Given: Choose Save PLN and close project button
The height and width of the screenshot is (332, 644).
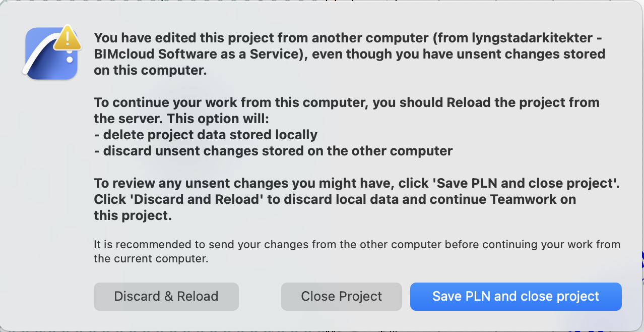Looking at the screenshot, I should point(516,296).
